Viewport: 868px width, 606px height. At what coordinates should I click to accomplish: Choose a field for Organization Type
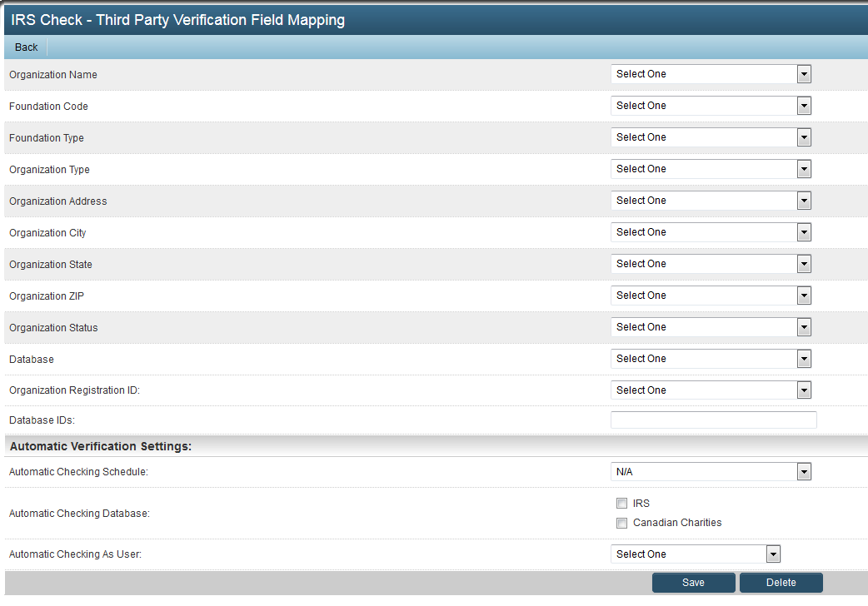(x=711, y=169)
